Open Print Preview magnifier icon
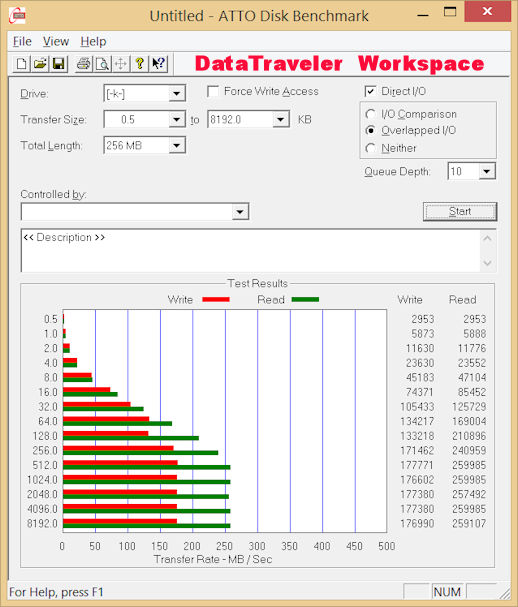This screenshot has height=607, width=518. [102, 63]
